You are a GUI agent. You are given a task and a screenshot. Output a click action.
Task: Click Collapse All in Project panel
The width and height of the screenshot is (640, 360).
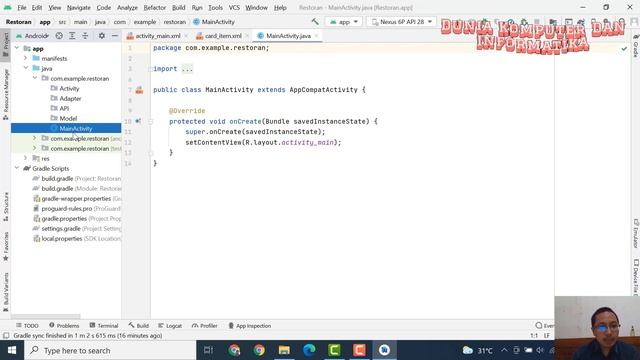click(85, 36)
